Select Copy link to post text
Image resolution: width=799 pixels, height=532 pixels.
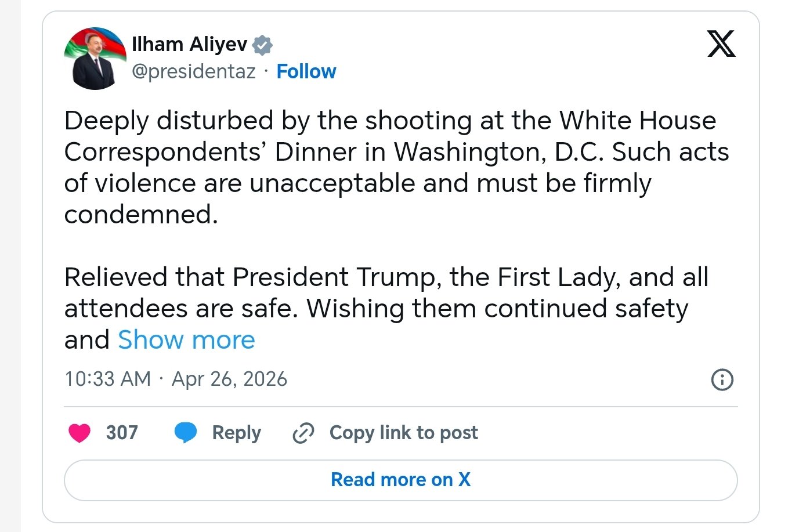tap(403, 433)
